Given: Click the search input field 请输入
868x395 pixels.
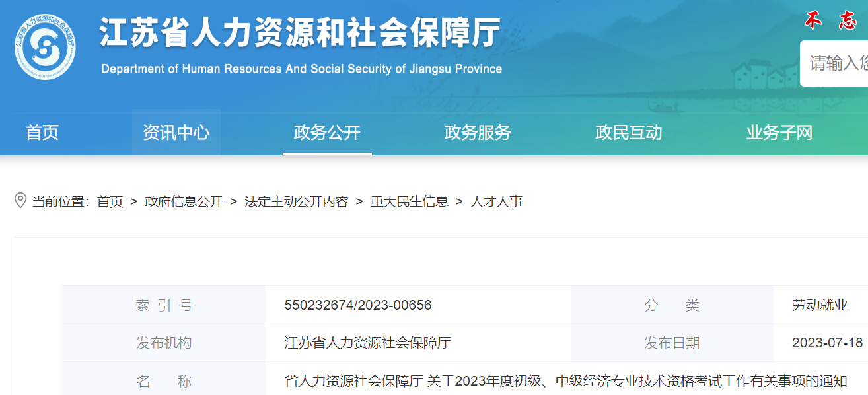Looking at the screenshot, I should (834, 63).
